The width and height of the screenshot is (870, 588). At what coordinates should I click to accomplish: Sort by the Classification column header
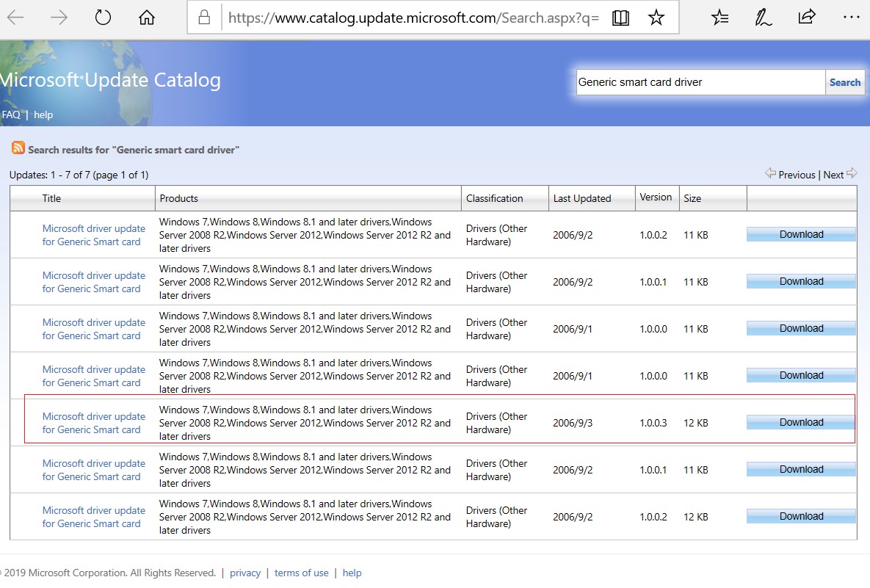coord(494,198)
